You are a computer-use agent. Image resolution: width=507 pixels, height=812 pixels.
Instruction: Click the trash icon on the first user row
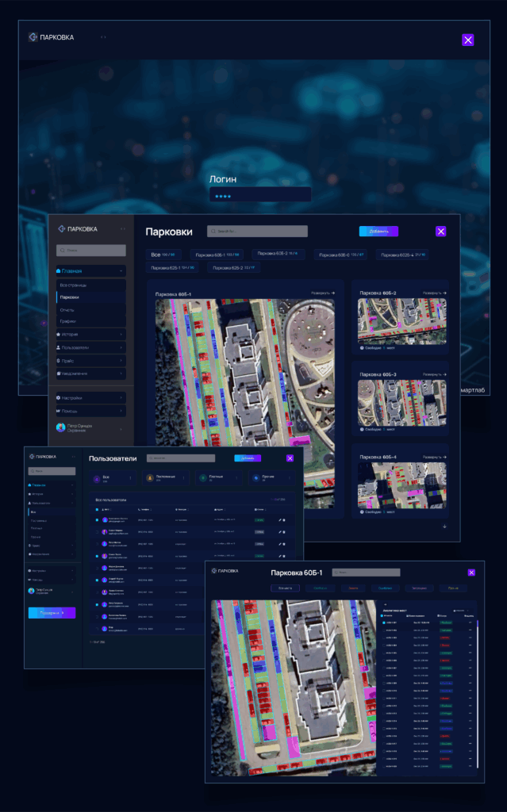coord(283,520)
